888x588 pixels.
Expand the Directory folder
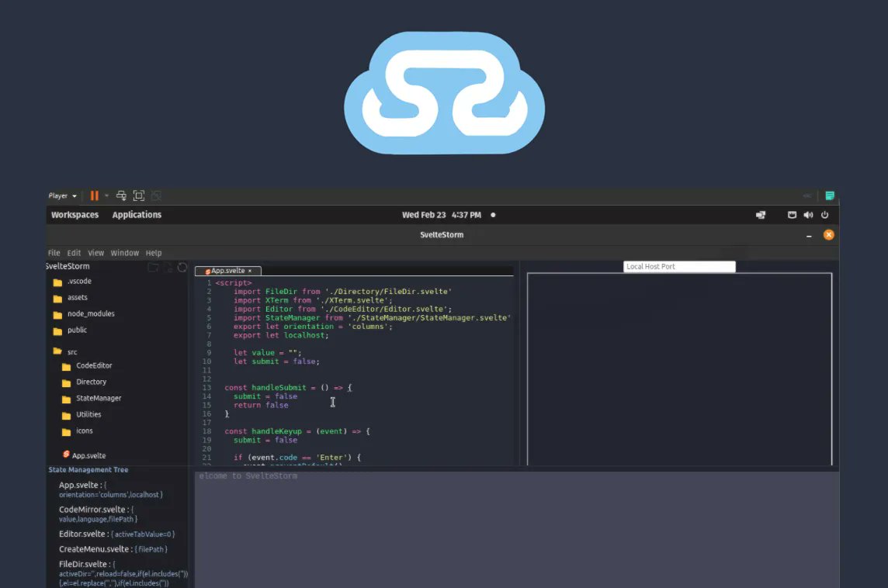point(85,382)
